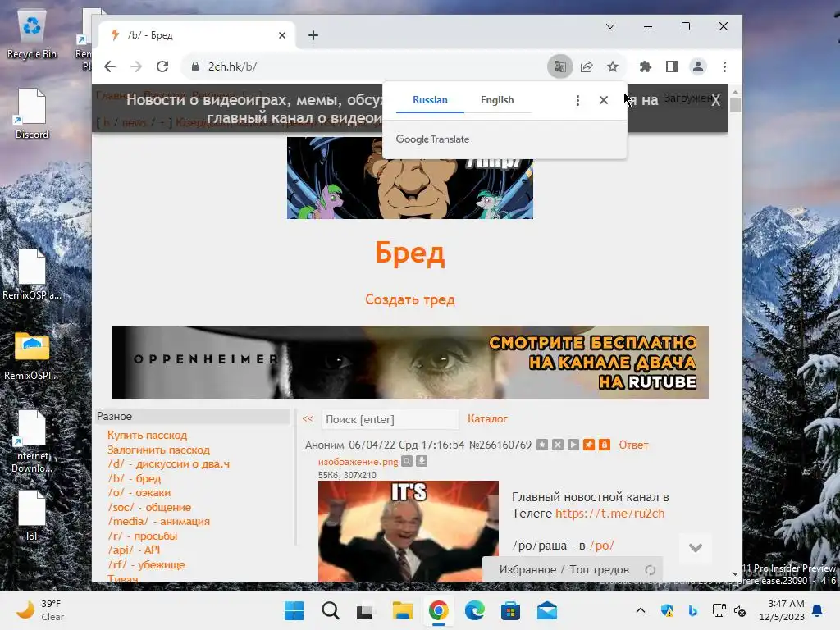840x630 pixels.
Task: Click the pony banner image at top
Action: [410, 178]
